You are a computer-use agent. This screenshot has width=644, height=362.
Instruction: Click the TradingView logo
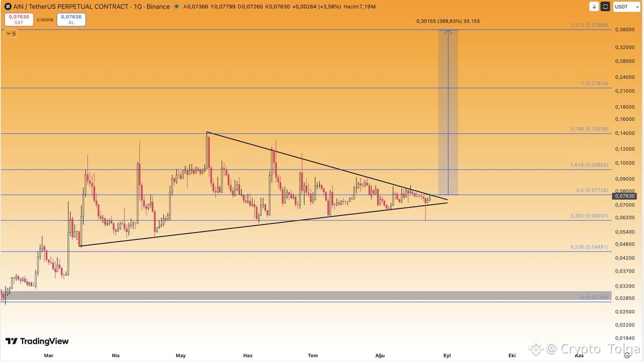pos(37,341)
